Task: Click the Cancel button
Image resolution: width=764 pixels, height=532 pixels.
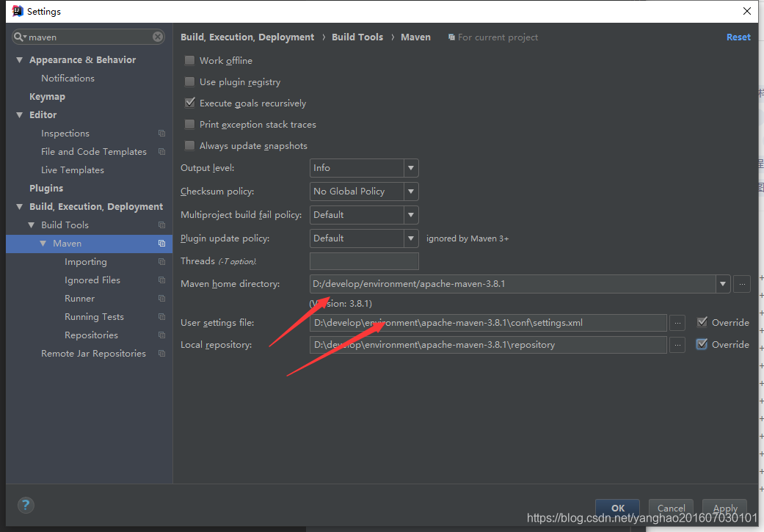Action: [x=671, y=508]
